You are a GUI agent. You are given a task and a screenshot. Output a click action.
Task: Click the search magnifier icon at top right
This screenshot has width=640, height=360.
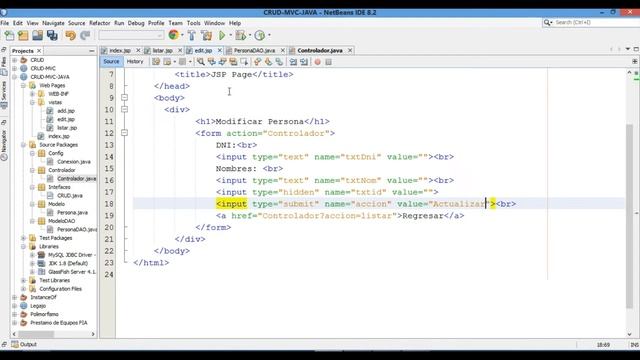[547, 22]
